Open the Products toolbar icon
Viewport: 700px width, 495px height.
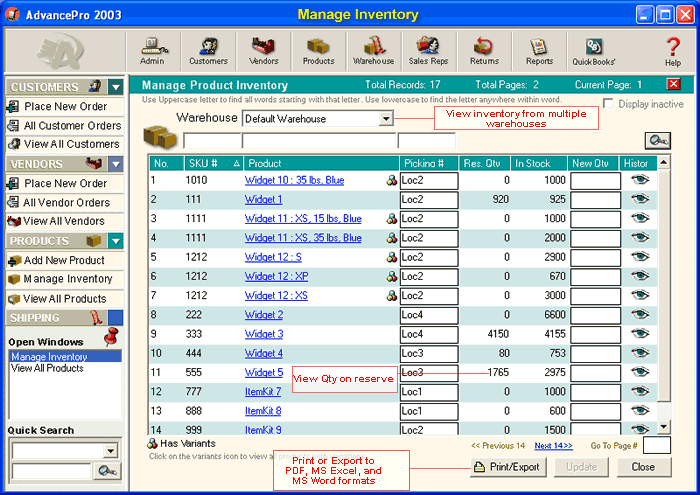pos(318,51)
